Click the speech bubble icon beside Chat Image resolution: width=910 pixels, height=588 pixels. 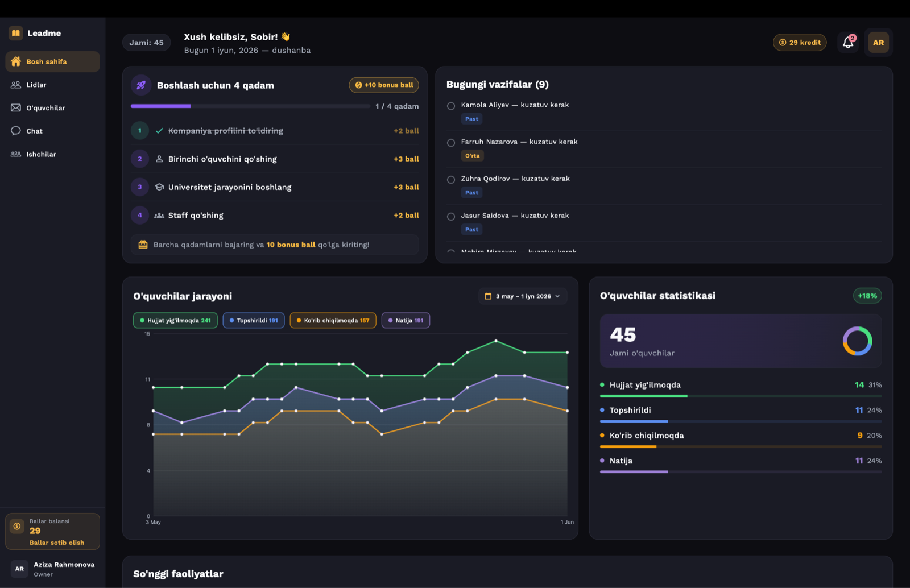(x=16, y=131)
